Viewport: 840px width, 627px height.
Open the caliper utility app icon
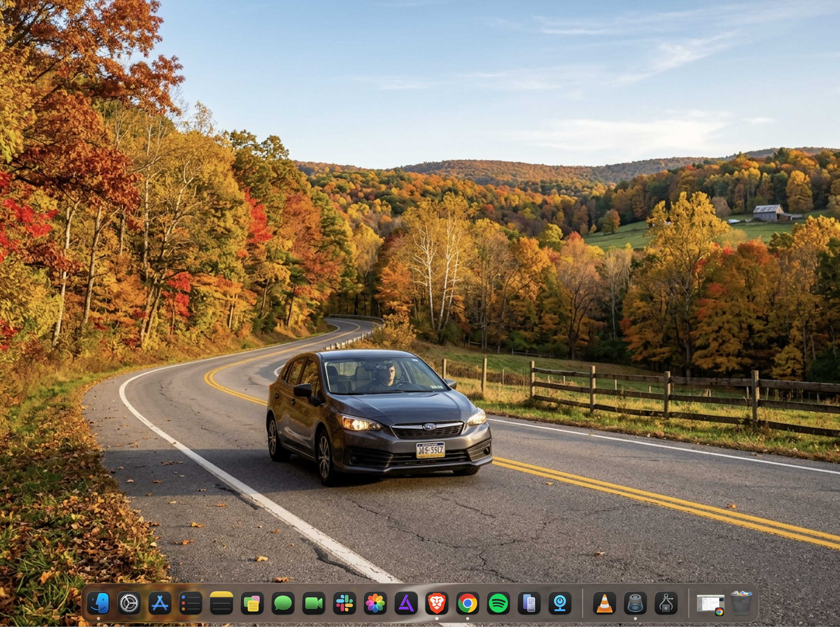[666, 603]
